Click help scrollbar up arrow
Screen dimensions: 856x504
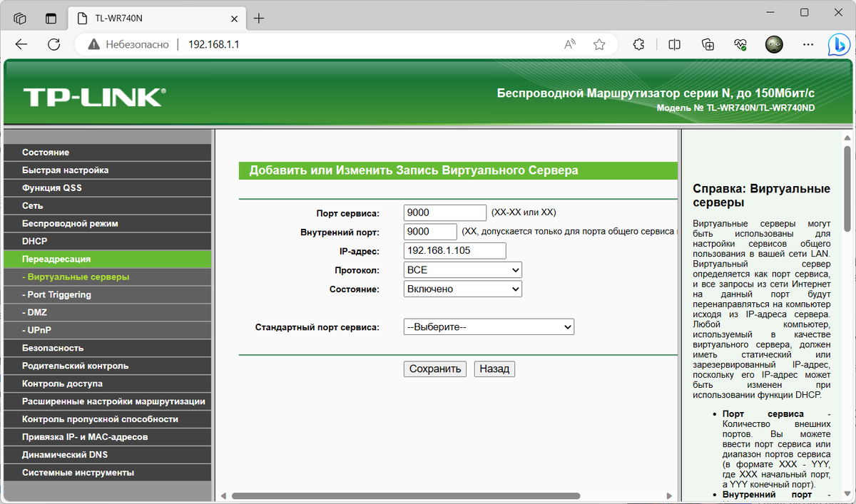click(847, 136)
